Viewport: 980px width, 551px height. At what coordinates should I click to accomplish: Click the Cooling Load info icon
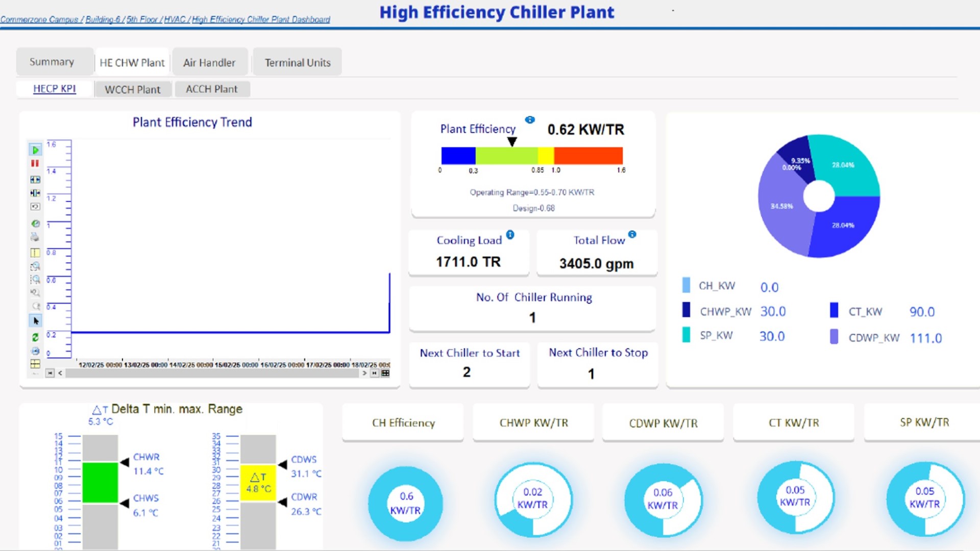[510, 235]
